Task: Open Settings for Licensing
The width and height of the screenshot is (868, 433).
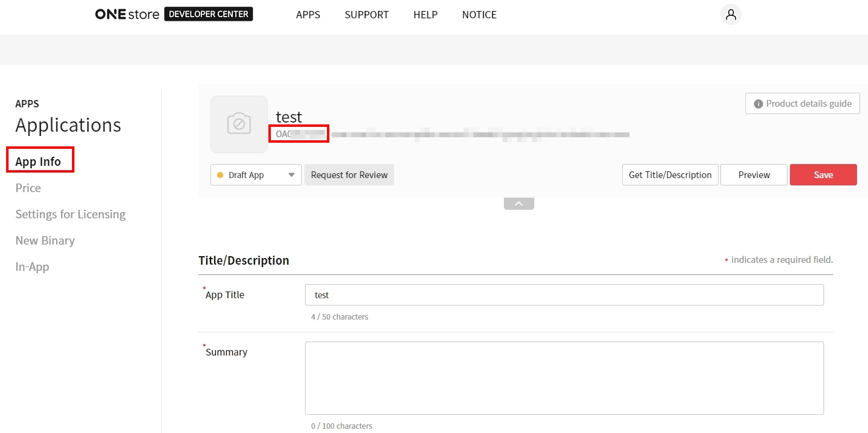Action: click(x=70, y=214)
